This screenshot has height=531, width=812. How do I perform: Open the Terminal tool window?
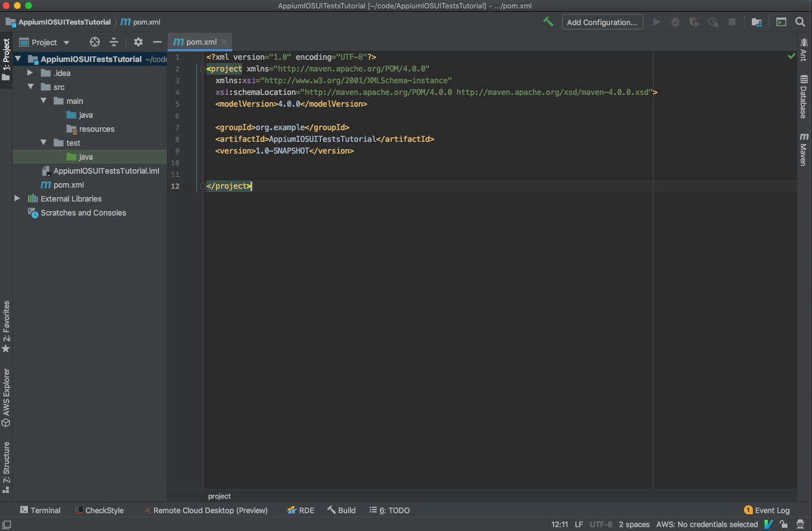[x=40, y=510]
